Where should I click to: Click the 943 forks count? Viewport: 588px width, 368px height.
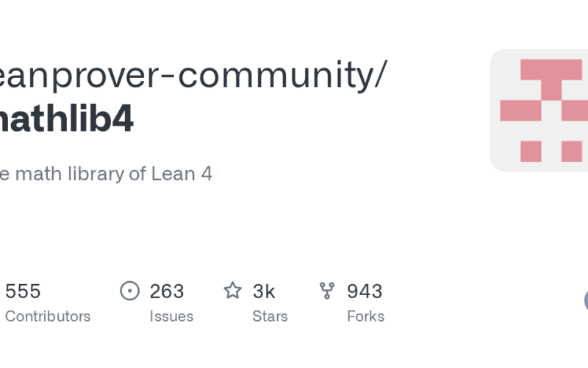(x=365, y=291)
